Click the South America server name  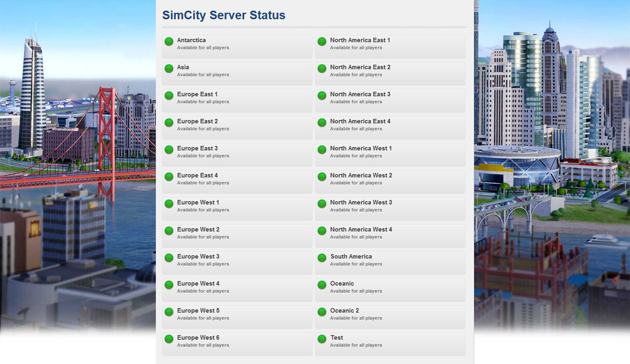pyautogui.click(x=351, y=257)
